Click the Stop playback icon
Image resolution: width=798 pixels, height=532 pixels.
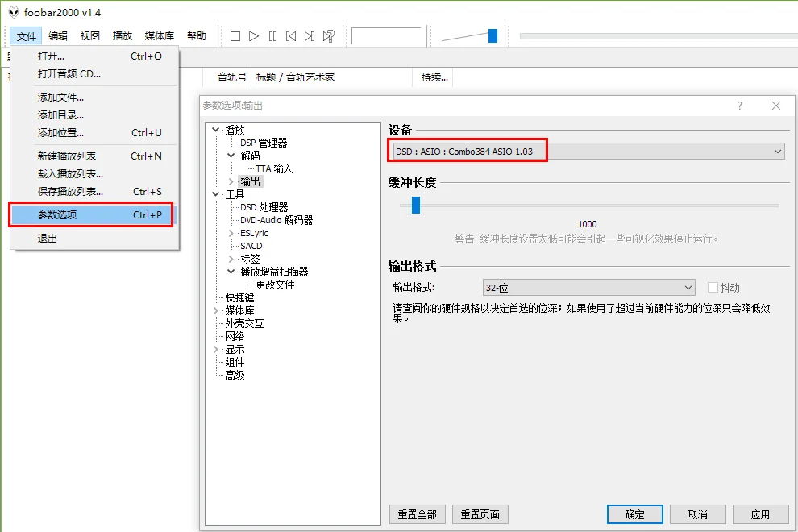coord(235,36)
